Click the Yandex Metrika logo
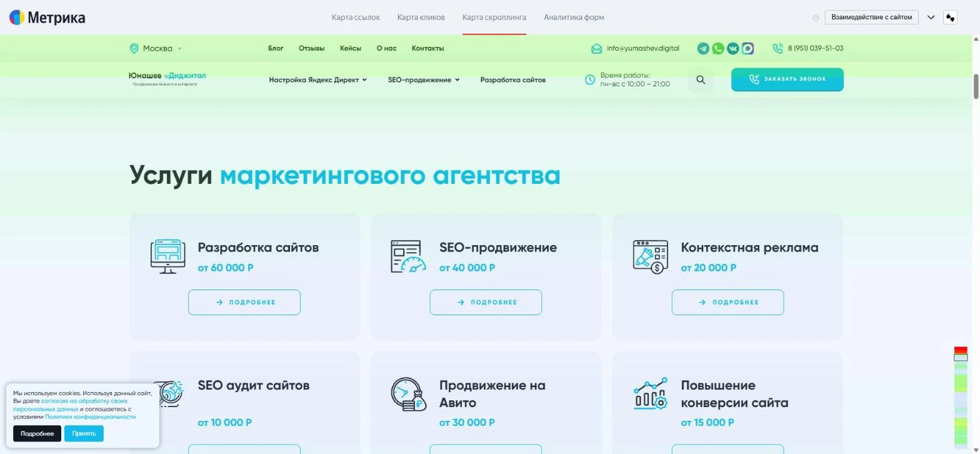Screen dimensions: 980x454 pyautogui.click(x=47, y=18)
